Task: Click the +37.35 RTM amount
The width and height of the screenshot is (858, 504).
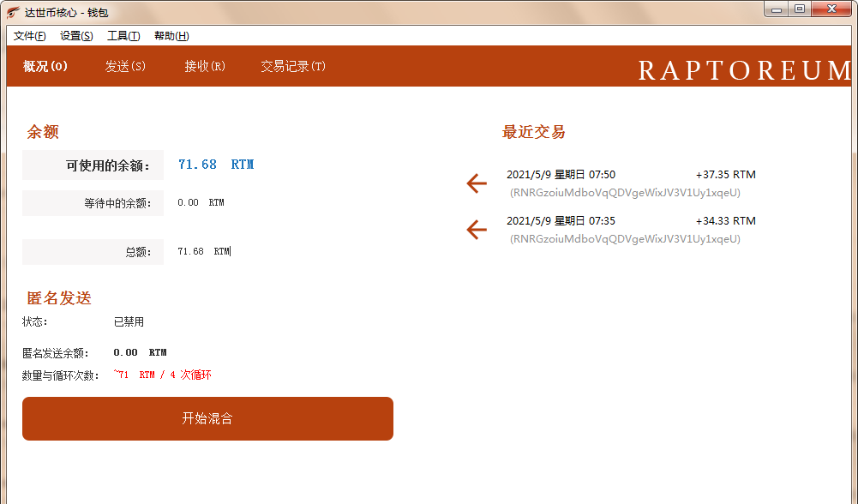Action: coord(726,175)
